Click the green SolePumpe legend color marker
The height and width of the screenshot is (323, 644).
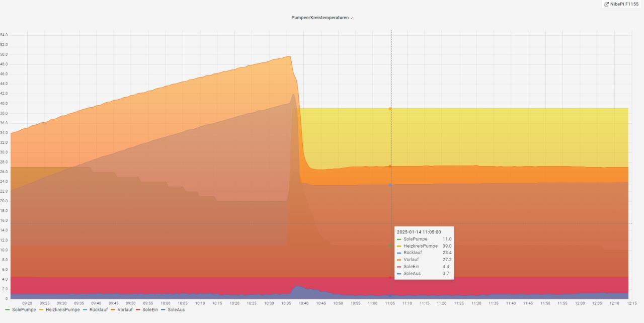coord(8,309)
